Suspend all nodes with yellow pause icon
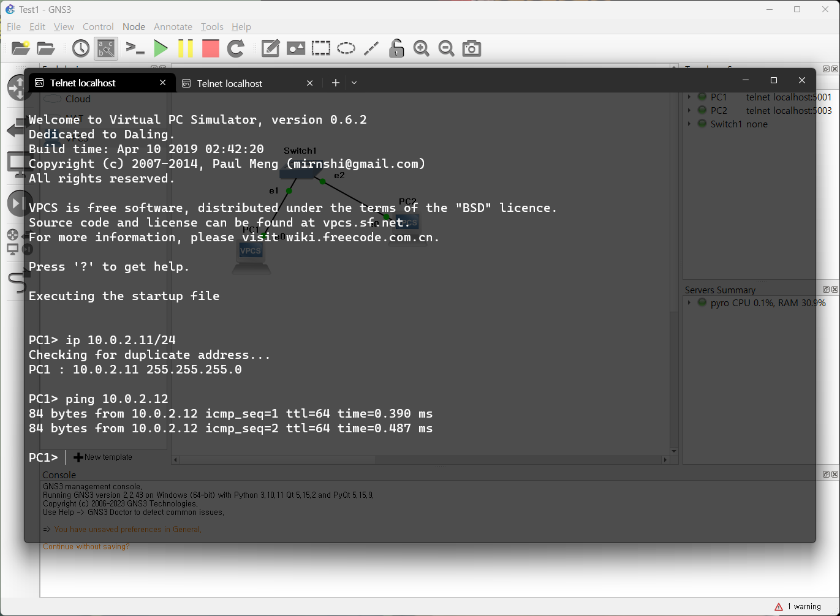Screen dimensions: 840x616 pyautogui.click(x=186, y=48)
